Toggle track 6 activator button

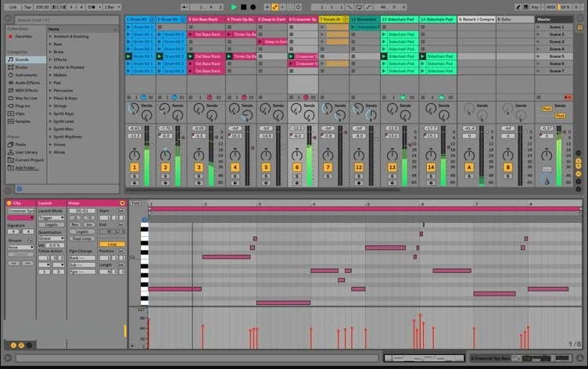(x=296, y=167)
